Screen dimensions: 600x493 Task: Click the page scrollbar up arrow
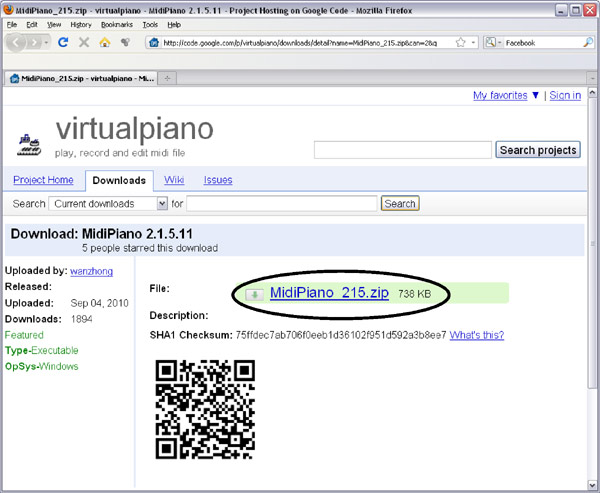(x=592, y=92)
